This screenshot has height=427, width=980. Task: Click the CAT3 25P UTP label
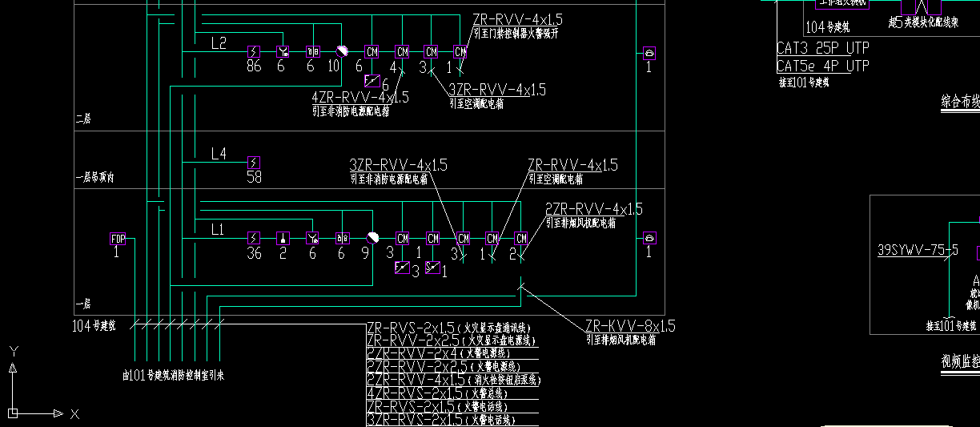pos(823,49)
